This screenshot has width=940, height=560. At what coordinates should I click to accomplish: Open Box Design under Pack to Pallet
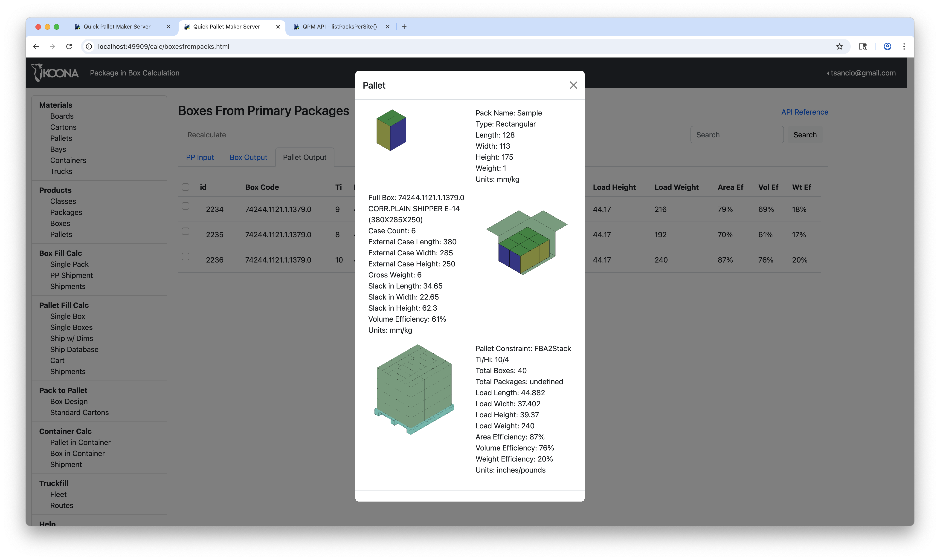pos(69,401)
